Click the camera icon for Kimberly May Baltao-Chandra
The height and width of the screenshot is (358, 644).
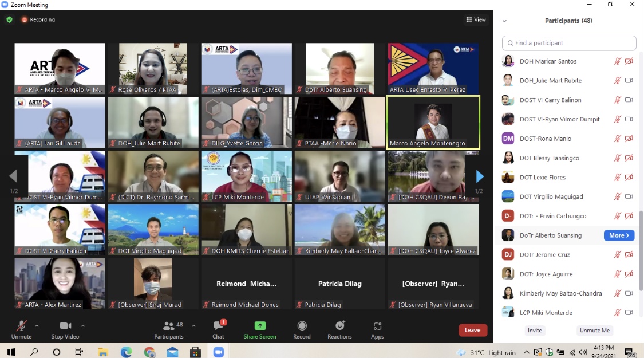tap(629, 293)
